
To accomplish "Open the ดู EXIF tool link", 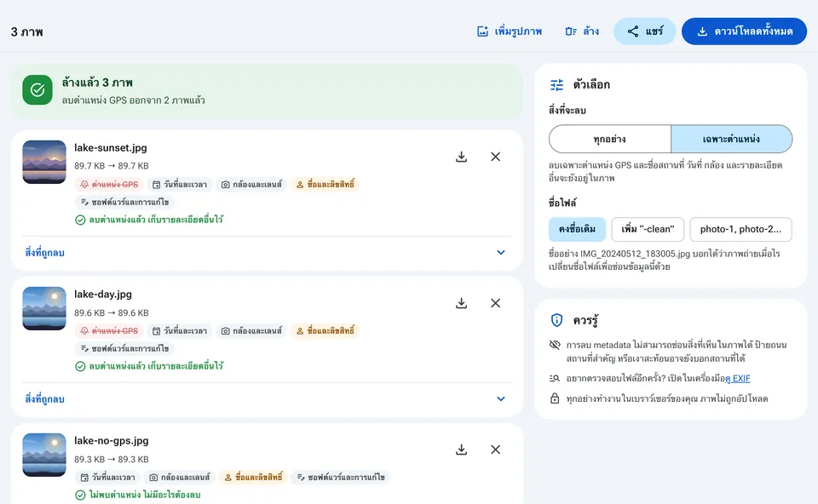I will pyautogui.click(x=738, y=378).
